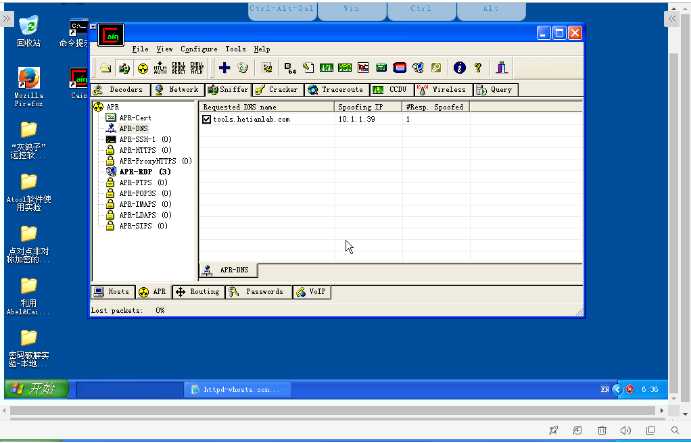Switch to the Passwords bottom tab
Screen dimensions: 691x443
click(x=259, y=292)
